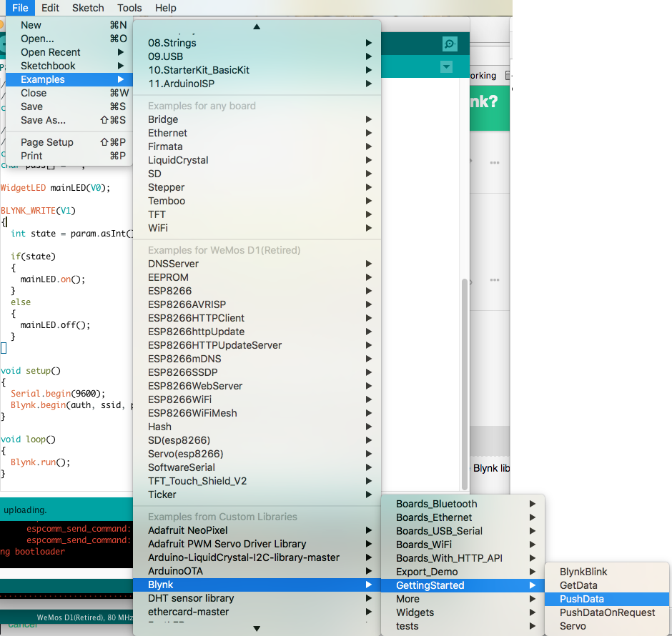Open Adafruit PWM Servo Driver Library examples
The width and height of the screenshot is (672, 636).
point(257,545)
